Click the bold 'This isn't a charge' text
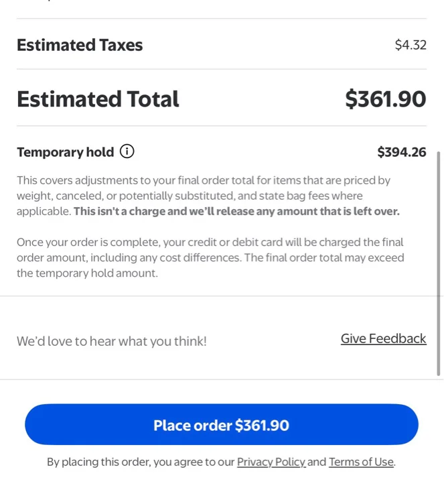 tap(236, 211)
